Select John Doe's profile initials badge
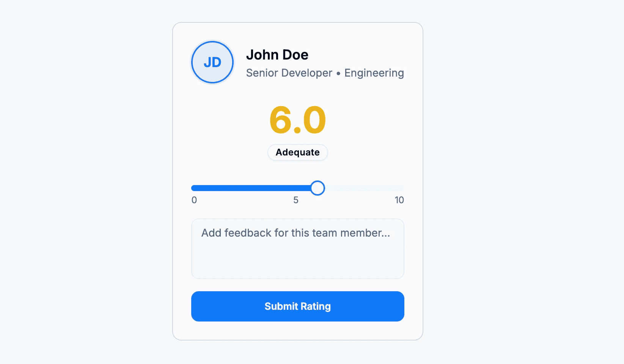Viewport: 624px width, 364px height. (x=212, y=62)
